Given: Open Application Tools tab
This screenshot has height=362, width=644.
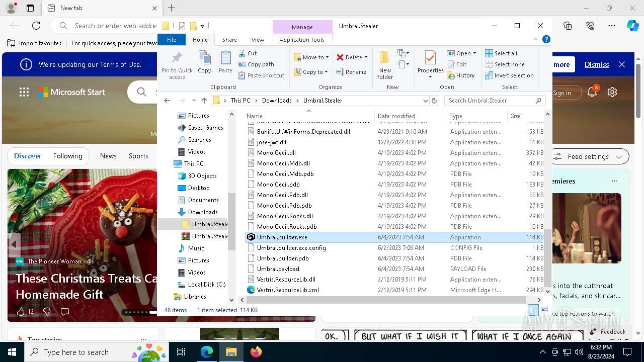Looking at the screenshot, I should click(x=302, y=40).
